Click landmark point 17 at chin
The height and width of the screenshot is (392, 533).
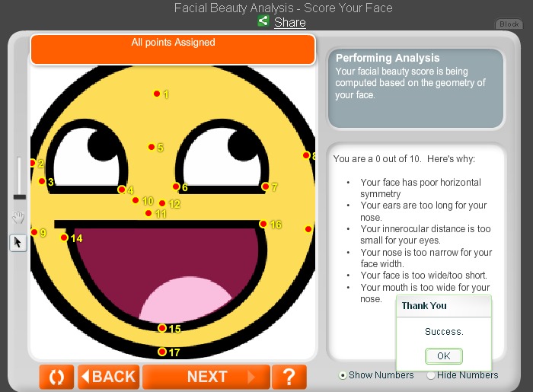click(162, 352)
